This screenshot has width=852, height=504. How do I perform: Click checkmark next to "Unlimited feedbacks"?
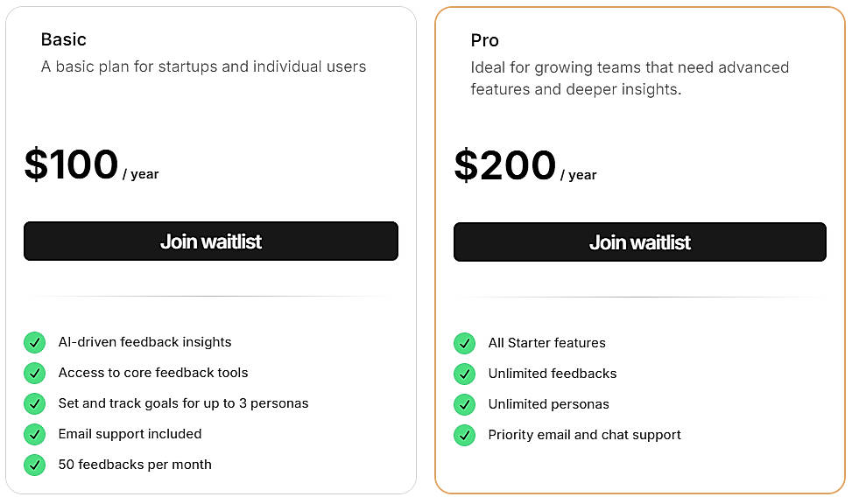click(464, 374)
